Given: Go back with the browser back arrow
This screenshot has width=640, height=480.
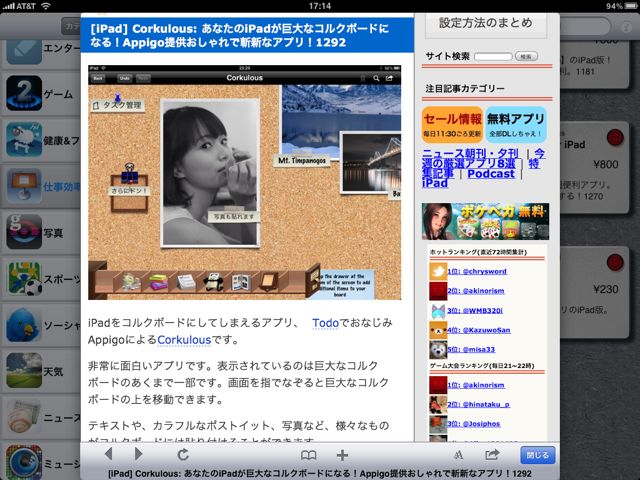Looking at the screenshot, I should click(109, 454).
